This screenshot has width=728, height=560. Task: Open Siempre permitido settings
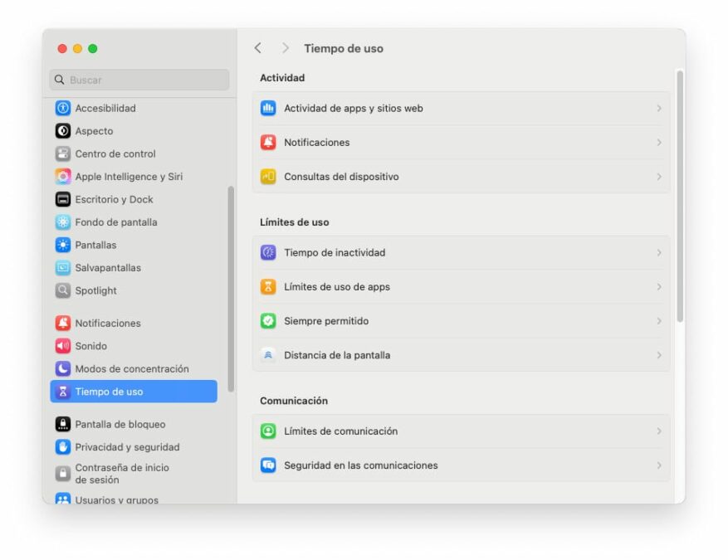click(461, 320)
